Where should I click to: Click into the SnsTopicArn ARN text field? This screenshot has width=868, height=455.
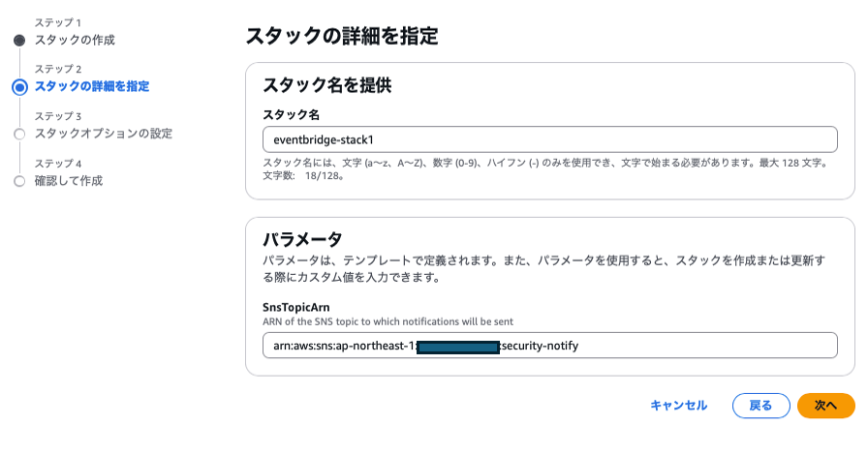coord(549,346)
